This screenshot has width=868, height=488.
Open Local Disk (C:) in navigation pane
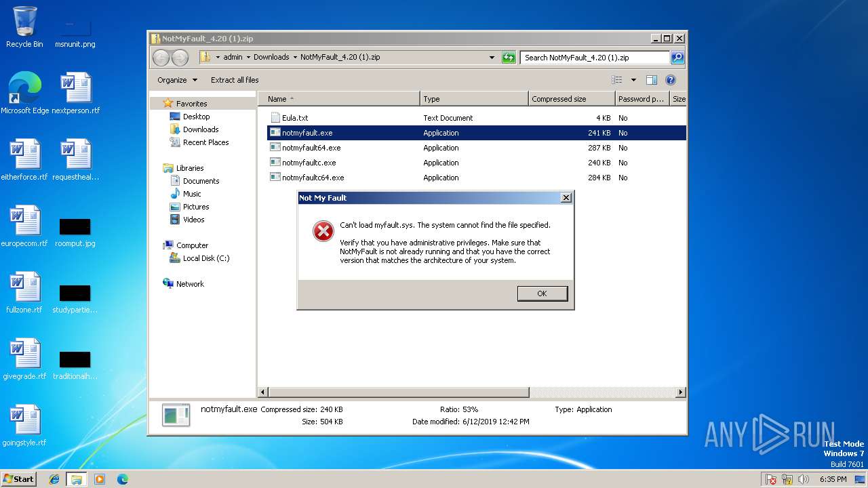(206, 258)
